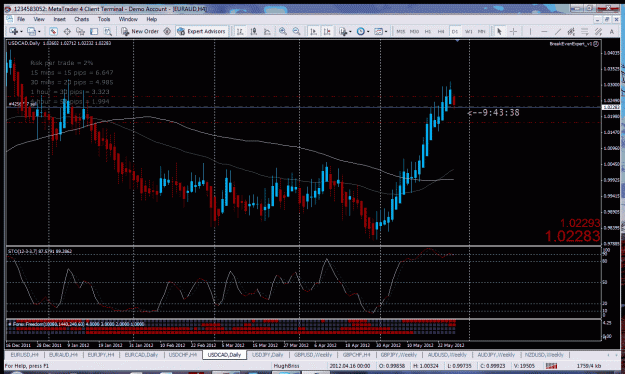Viewport: 625px width, 374px height.
Task: Click the BreakEvenExpert_v1 label on chart
Action: point(571,44)
